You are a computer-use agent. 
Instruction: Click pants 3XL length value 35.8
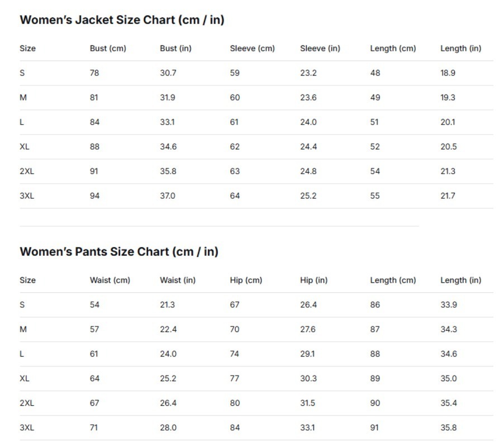click(448, 427)
